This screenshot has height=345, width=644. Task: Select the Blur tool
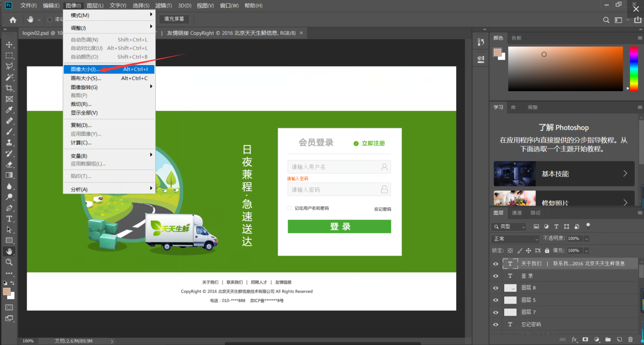[x=9, y=186]
